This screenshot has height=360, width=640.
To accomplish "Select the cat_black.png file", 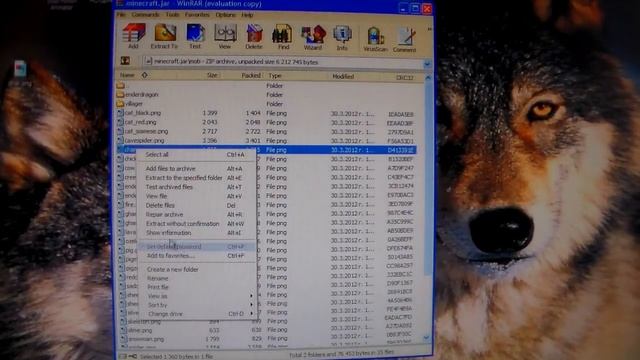I will tap(143, 113).
